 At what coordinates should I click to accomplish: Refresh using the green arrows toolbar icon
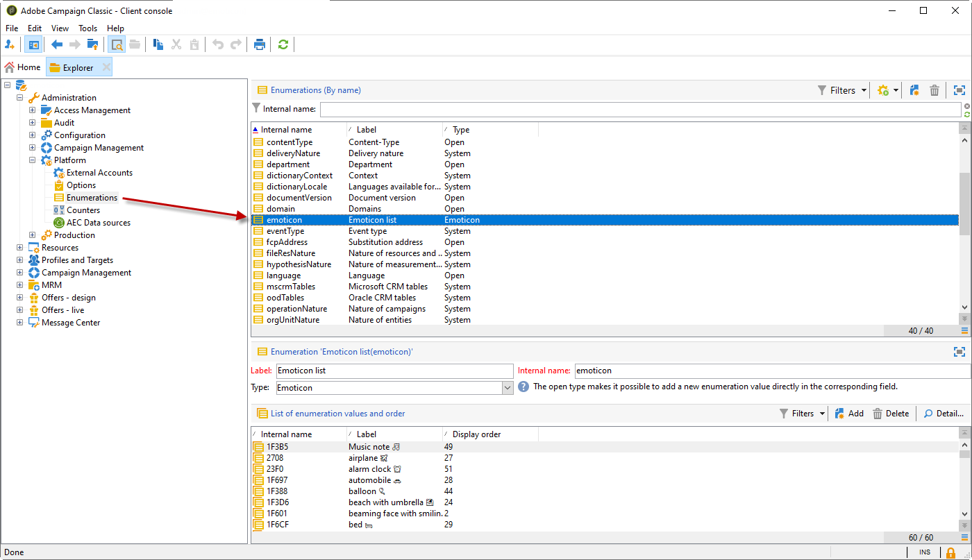click(283, 44)
